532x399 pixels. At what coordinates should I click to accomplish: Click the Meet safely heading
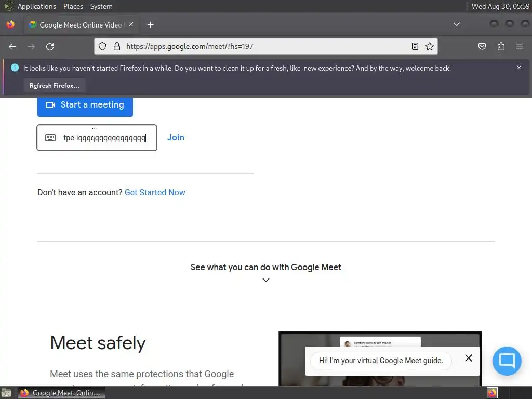pyautogui.click(x=98, y=343)
